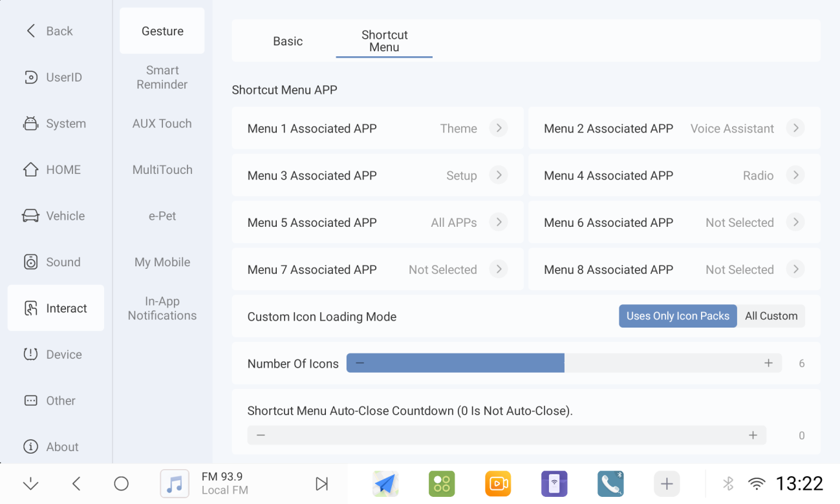Open the Bluetooth phone call app
This screenshot has height=504, width=840.
tap(610, 484)
